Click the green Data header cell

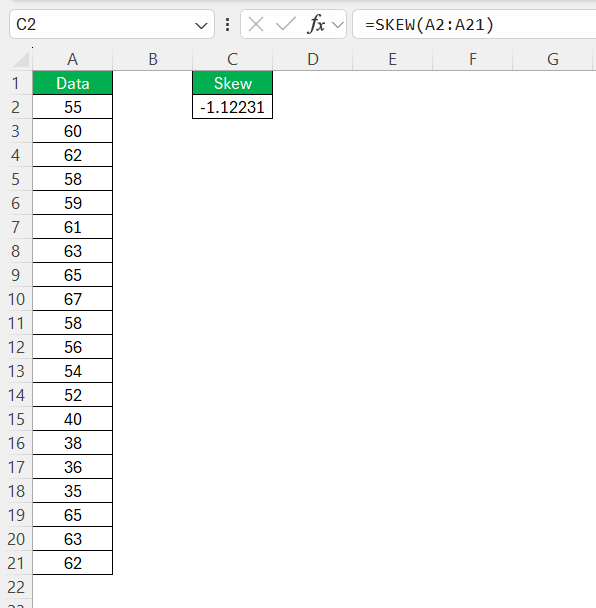tap(73, 83)
